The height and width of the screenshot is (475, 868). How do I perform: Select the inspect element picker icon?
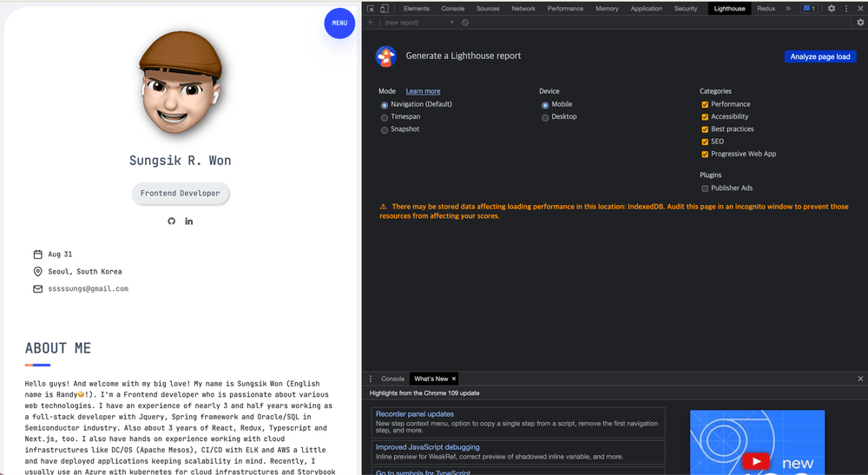click(371, 9)
